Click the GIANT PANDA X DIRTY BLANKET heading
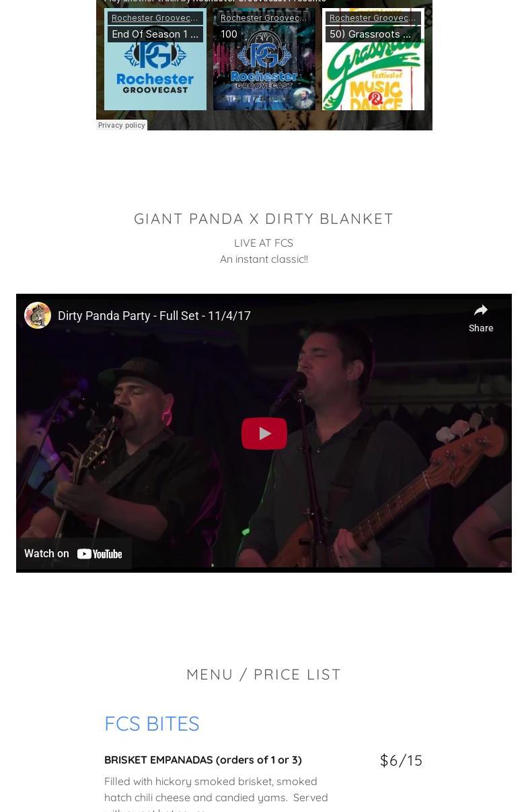Image resolution: width=528 pixels, height=812 pixels. coord(264,218)
